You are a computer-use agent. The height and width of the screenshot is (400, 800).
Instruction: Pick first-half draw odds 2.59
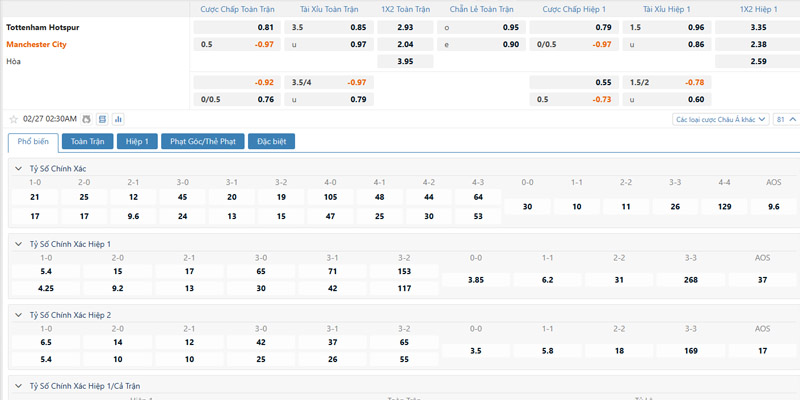[758, 61]
